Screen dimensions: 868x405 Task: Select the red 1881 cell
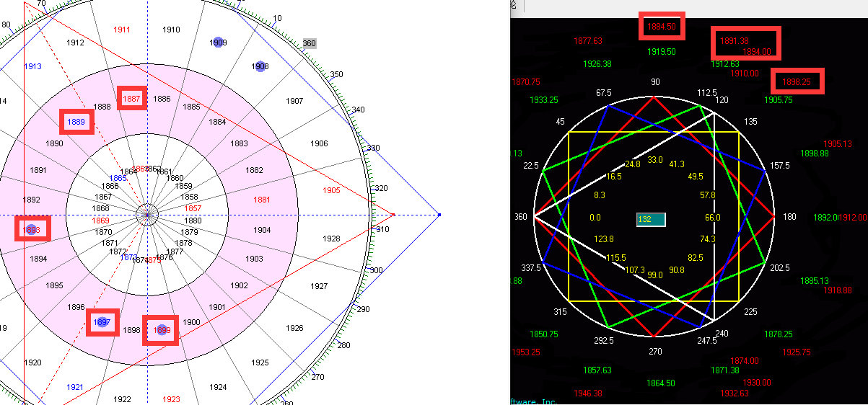pos(263,200)
